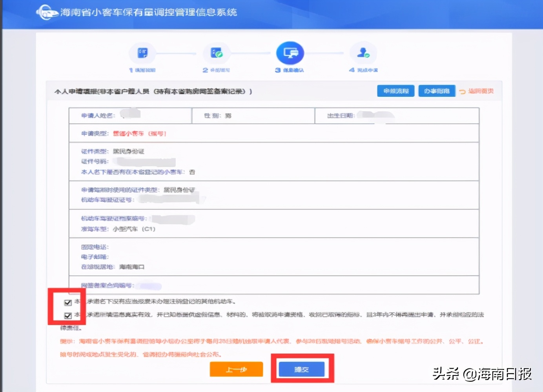Select the 证件号码 label

point(95,162)
